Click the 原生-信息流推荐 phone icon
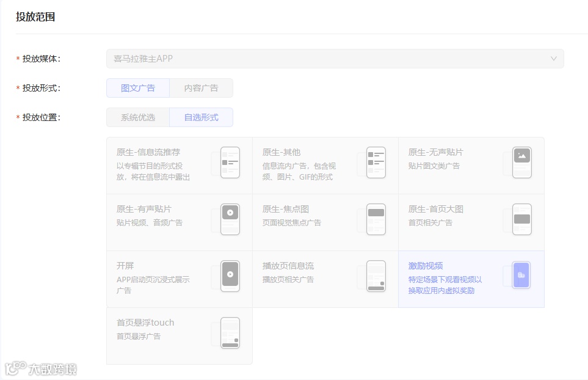The image size is (588, 380). pyautogui.click(x=230, y=163)
